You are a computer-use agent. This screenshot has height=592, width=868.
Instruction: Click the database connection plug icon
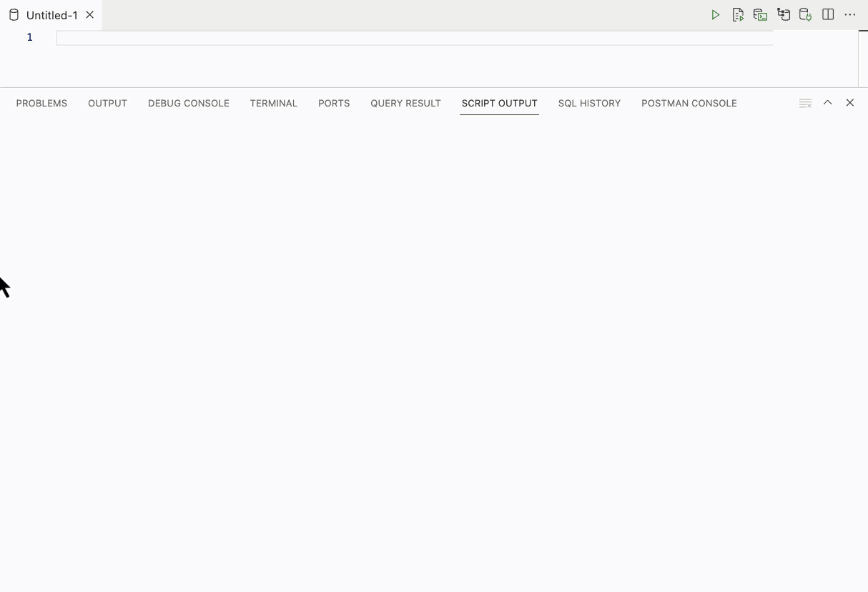(805, 15)
